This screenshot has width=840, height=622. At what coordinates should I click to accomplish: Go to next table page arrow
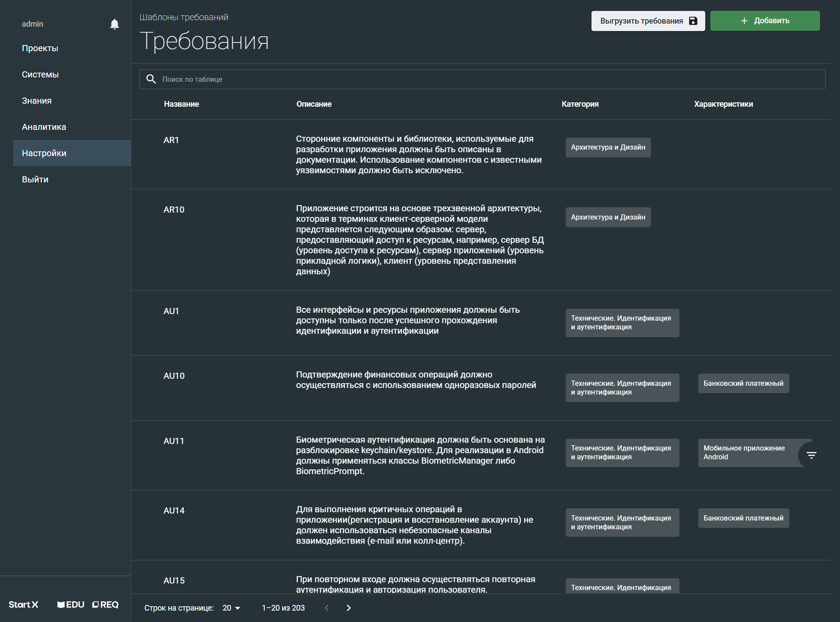348,608
